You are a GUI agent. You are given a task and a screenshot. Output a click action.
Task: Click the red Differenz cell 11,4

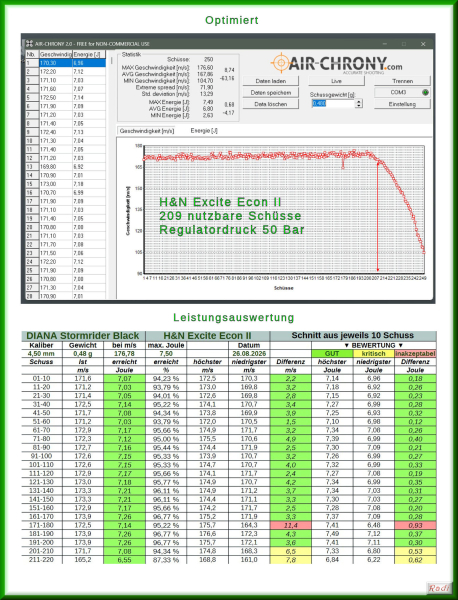click(291, 525)
